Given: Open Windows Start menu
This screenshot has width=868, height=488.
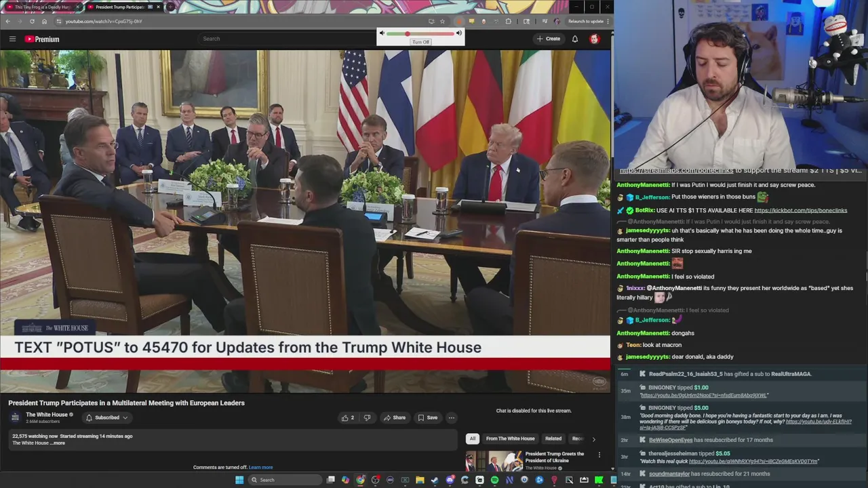Looking at the screenshot, I should (239, 480).
